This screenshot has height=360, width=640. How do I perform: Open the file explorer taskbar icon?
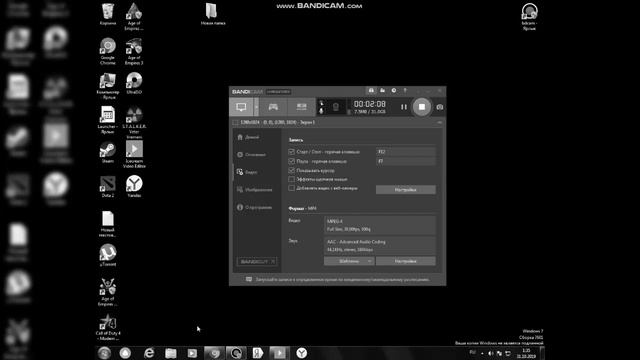171,353
